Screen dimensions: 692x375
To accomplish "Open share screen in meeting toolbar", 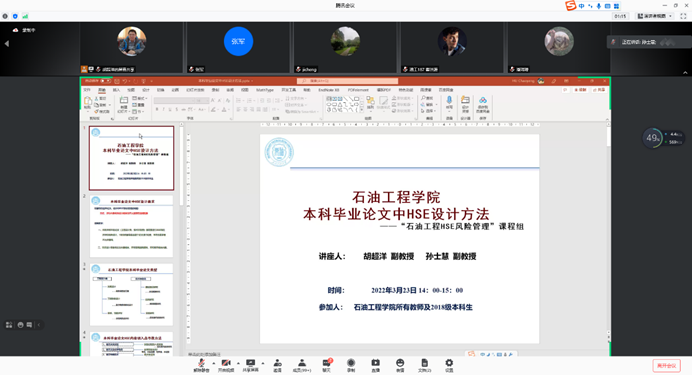I will [250, 365].
